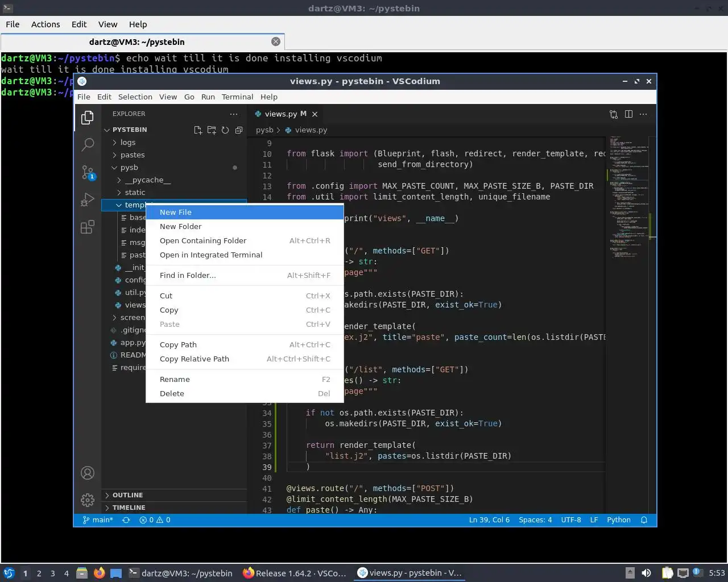Click the Split Editor icon
The width and height of the screenshot is (728, 582).
click(628, 114)
